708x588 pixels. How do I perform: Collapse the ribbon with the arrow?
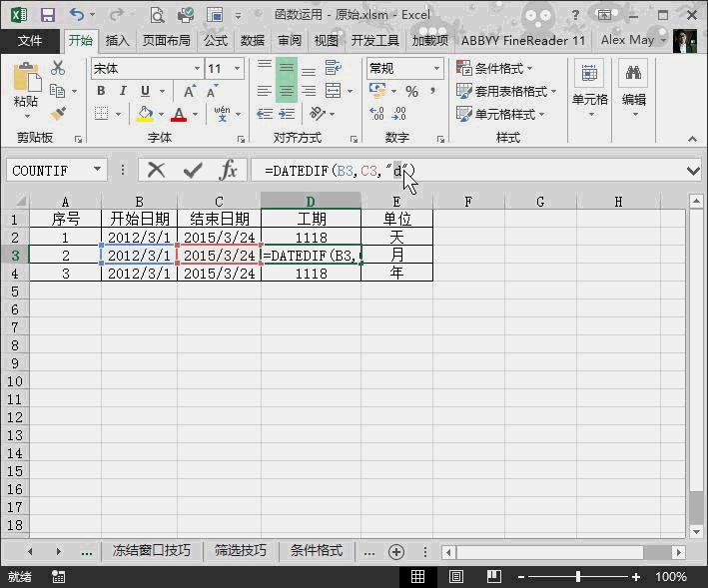pyautogui.click(x=693, y=139)
